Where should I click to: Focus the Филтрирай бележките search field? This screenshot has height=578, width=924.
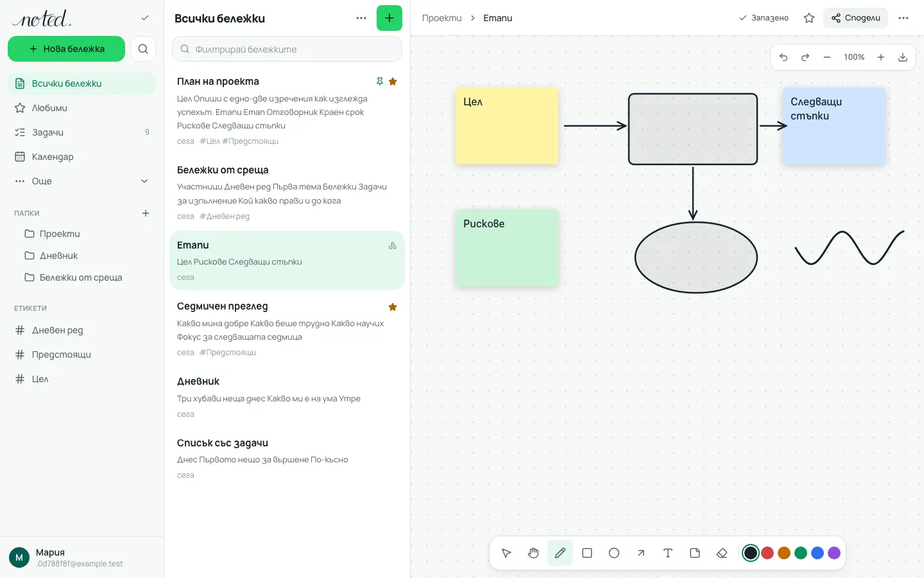click(287, 49)
